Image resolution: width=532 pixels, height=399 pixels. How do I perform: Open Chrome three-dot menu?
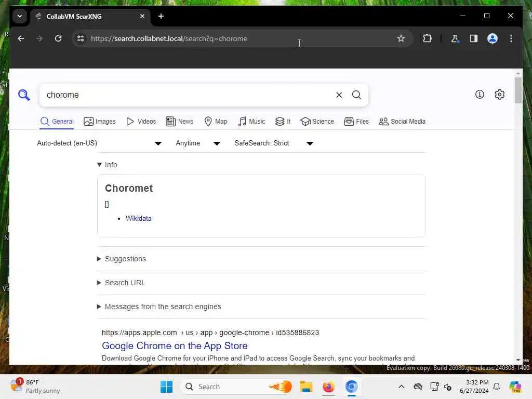click(x=511, y=38)
